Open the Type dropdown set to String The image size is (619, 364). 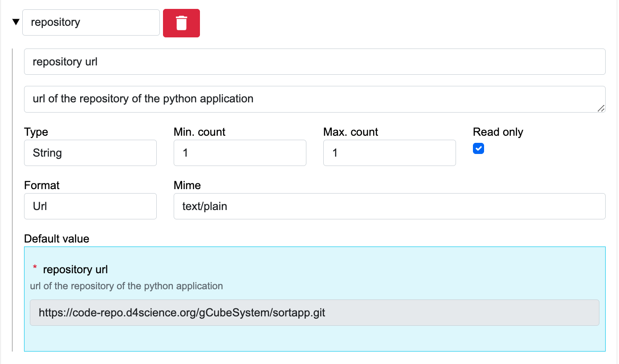coord(90,153)
